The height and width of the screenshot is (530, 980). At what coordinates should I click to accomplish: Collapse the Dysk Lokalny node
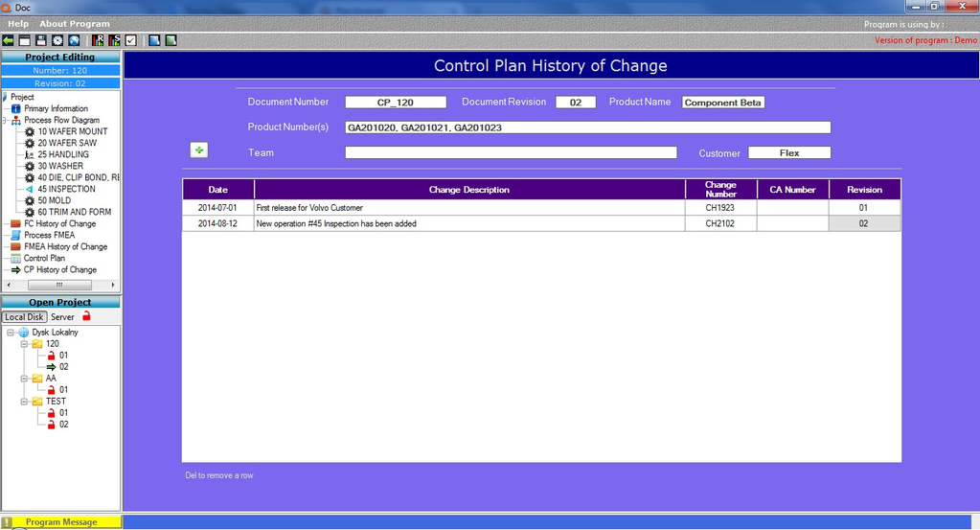click(11, 333)
